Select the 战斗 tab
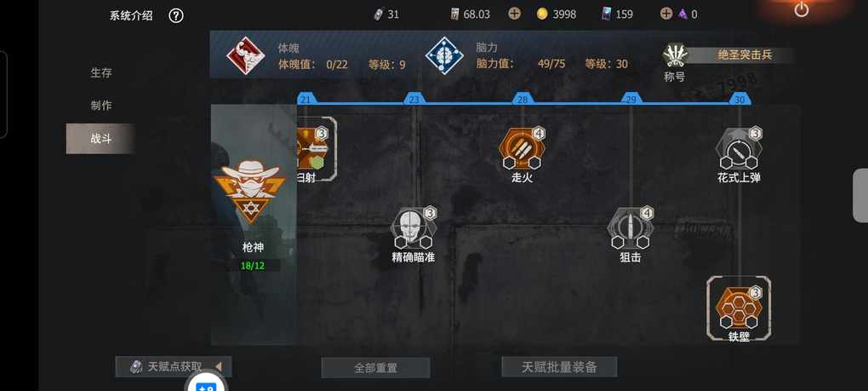 (101, 139)
